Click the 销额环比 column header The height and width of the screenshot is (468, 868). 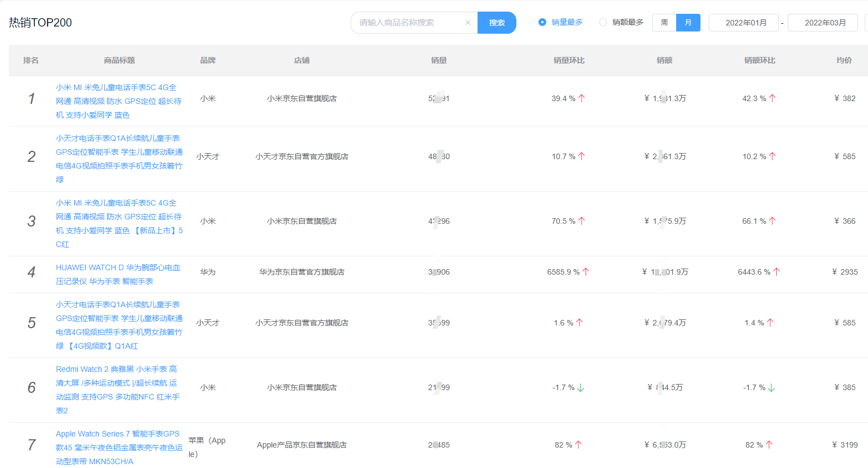[x=760, y=60]
